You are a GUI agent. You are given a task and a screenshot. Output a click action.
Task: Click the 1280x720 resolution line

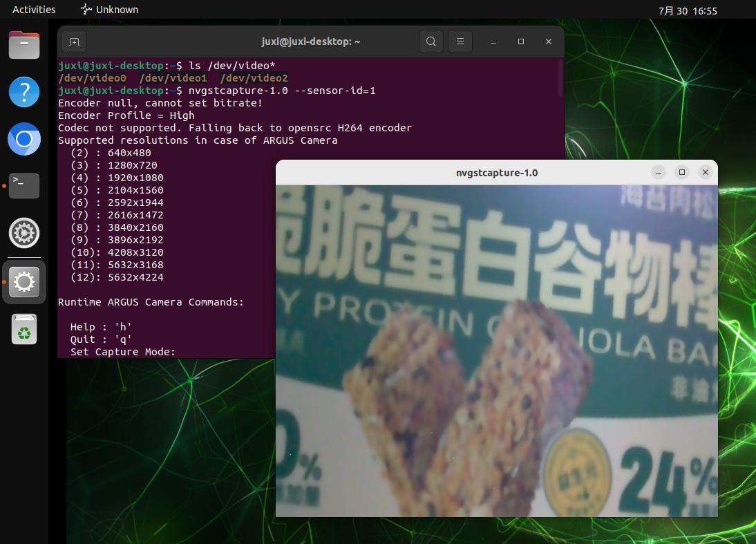click(x=114, y=165)
